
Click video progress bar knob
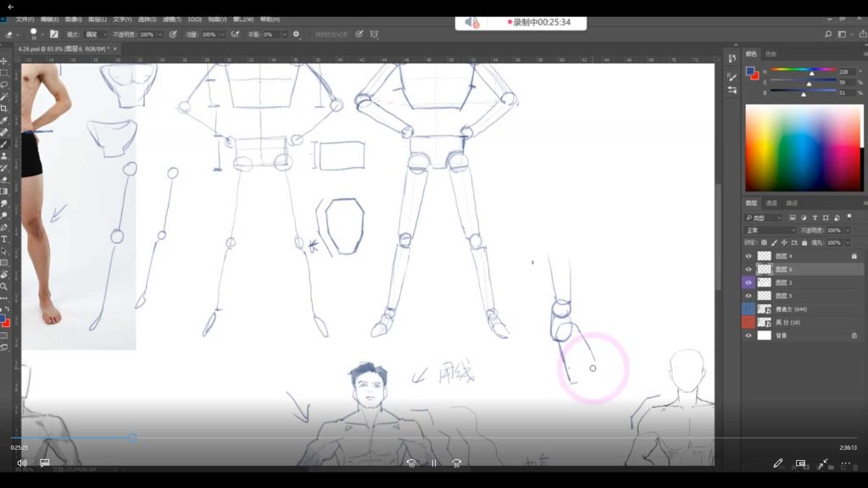[x=131, y=438]
